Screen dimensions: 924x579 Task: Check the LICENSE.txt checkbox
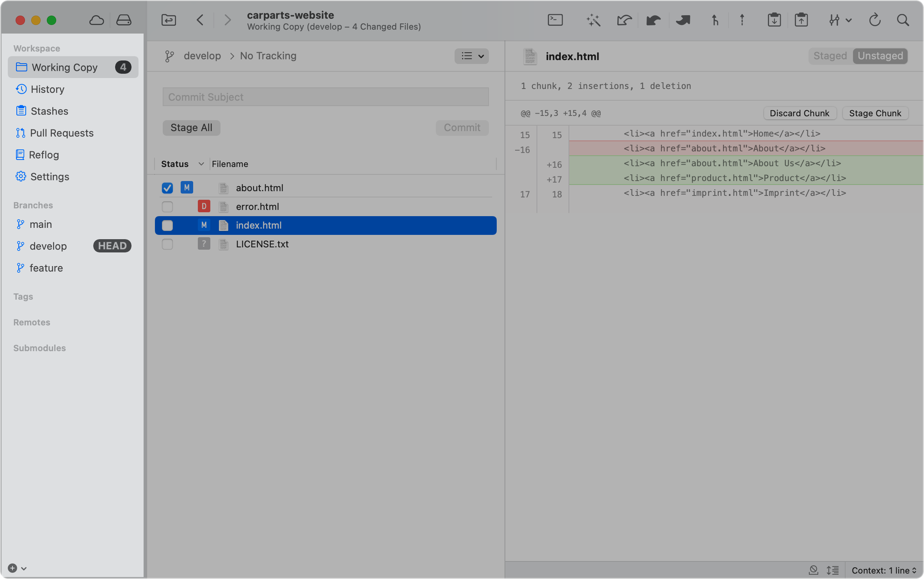[x=167, y=244]
